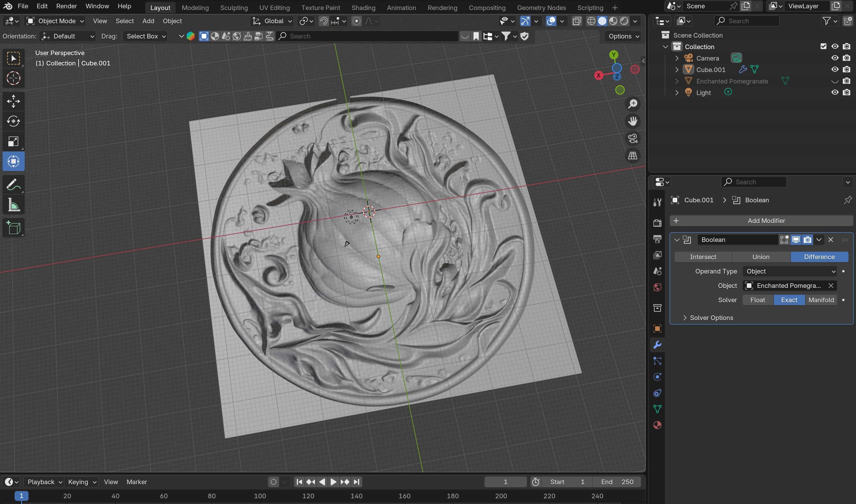856x504 pixels.
Task: Choose the Measure tool
Action: [13, 205]
